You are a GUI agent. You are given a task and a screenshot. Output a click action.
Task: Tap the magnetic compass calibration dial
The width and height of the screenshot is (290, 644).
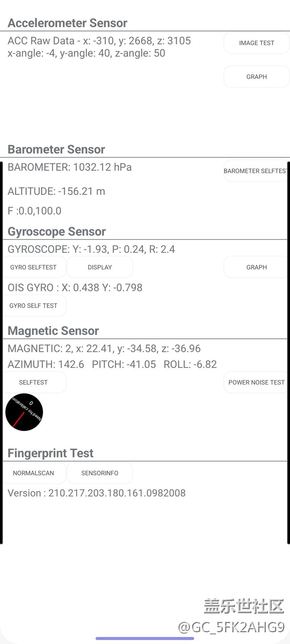coord(24,412)
